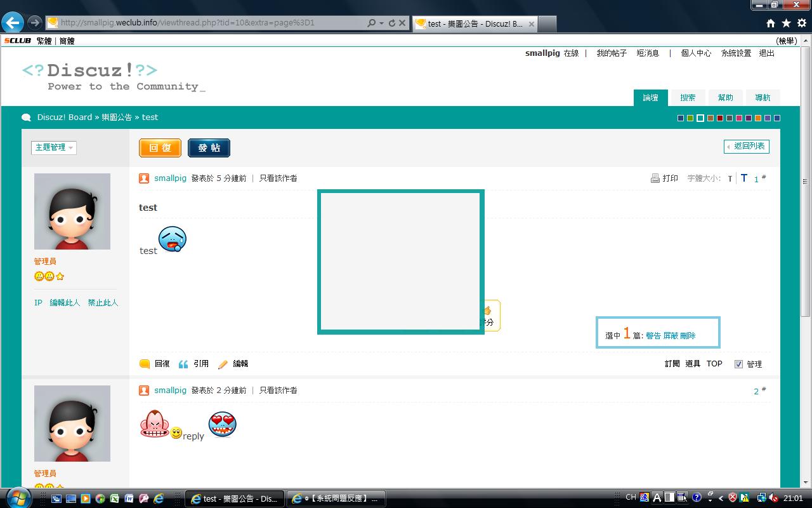Expand hidden tray icons with the arrow
The image size is (812, 508).
click(721, 498)
